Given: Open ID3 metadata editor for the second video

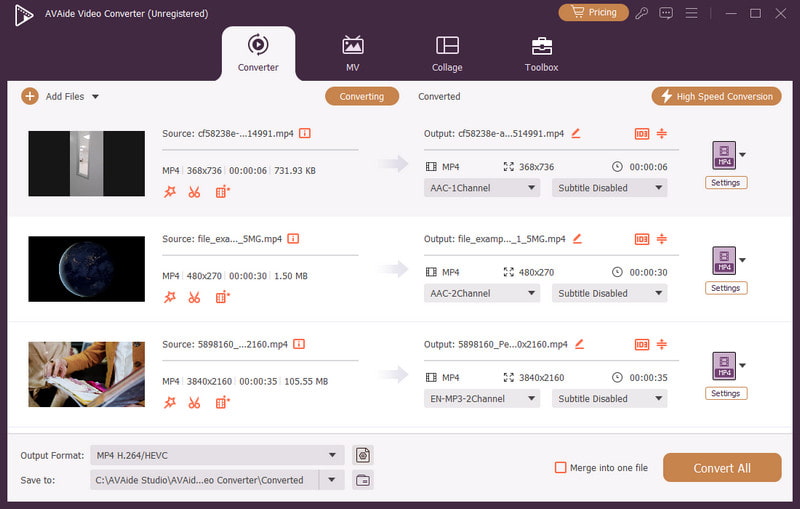Looking at the screenshot, I should pos(641,239).
